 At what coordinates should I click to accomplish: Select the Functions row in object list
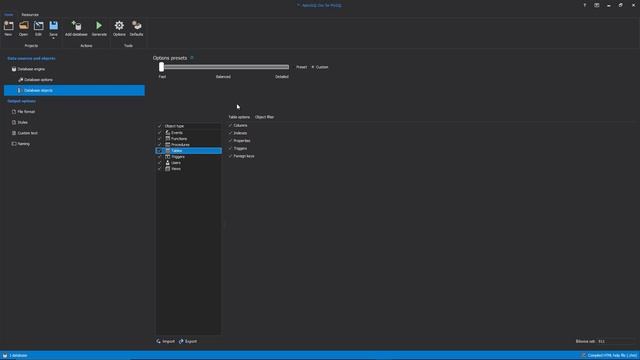pos(189,139)
